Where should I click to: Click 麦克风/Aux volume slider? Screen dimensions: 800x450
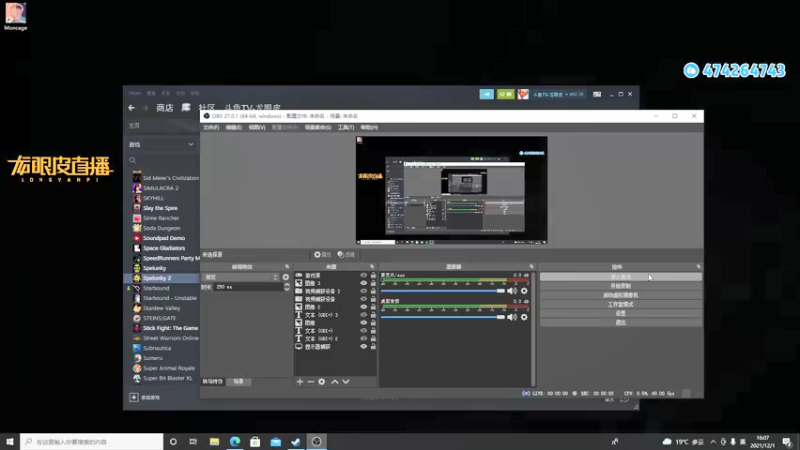pos(442,291)
